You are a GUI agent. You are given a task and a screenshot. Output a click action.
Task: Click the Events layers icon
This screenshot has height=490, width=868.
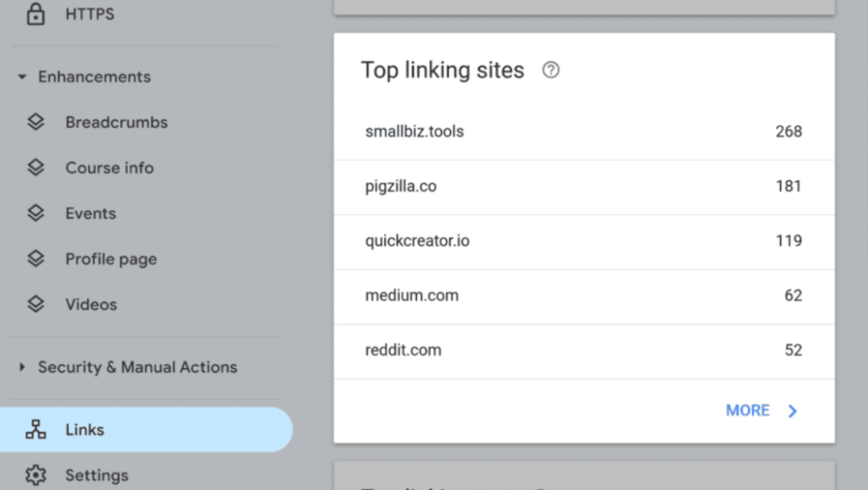click(36, 213)
